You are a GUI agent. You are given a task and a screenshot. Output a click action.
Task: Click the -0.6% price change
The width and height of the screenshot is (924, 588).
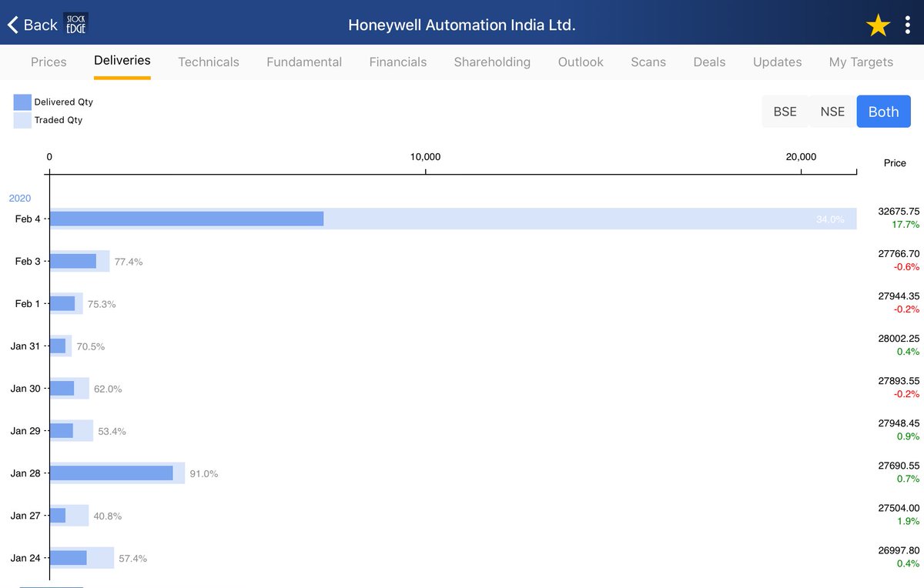[x=906, y=267]
